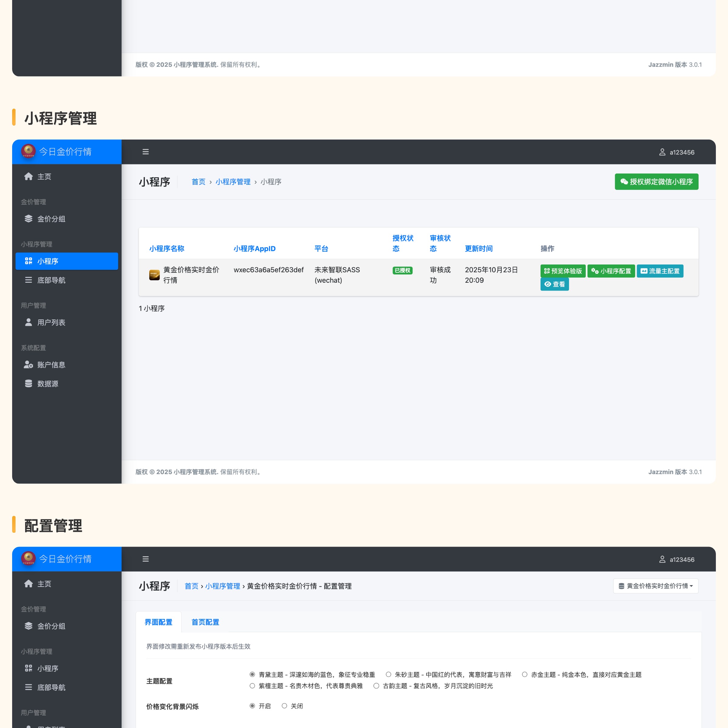Open 底部导航 in the middle sidebar menu

pos(51,280)
